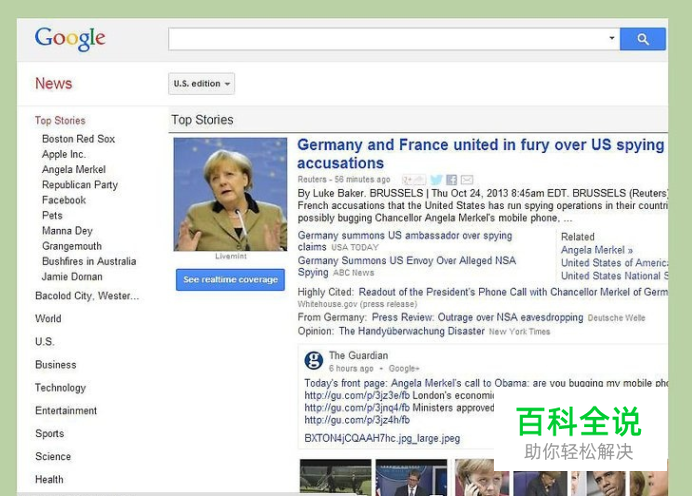The height and width of the screenshot is (496, 692).
Task: Open the gu.com/p/3jz4h/fb link
Action: 357,420
